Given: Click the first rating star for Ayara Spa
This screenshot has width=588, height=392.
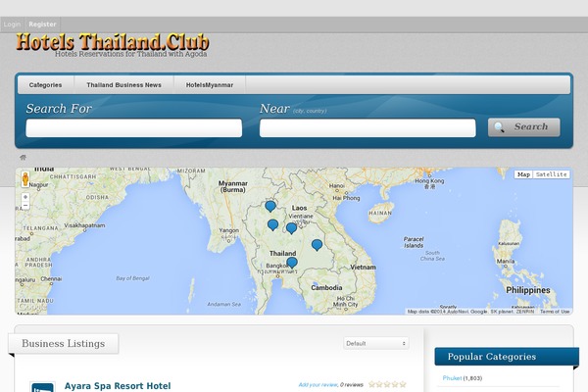Looking at the screenshot, I should point(371,384).
